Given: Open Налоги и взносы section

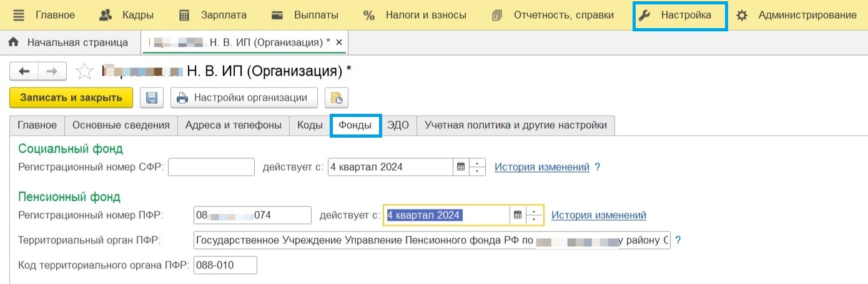Looking at the screenshot, I should point(415,15).
